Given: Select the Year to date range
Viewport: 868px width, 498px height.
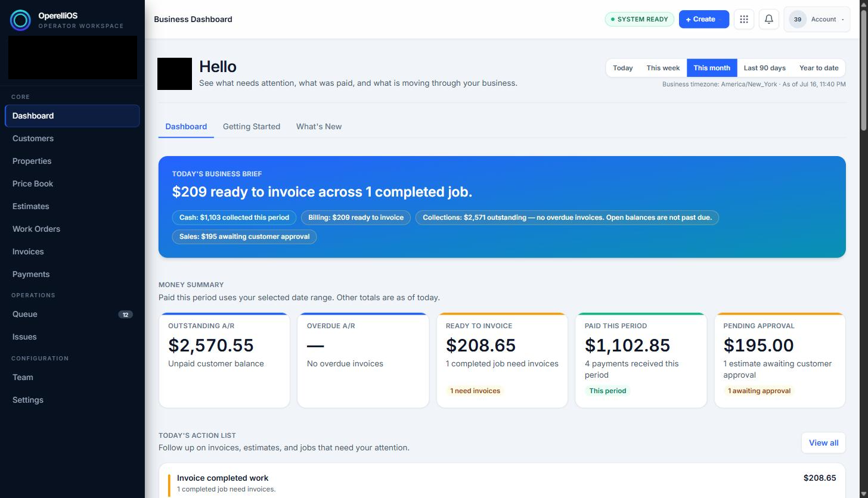Looking at the screenshot, I should coord(819,68).
